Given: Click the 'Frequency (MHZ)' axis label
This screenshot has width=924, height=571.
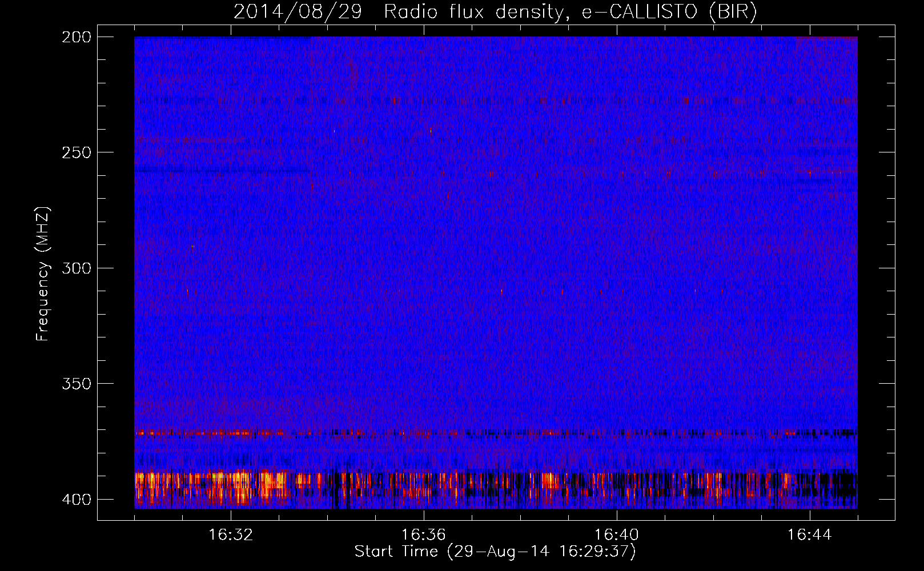Looking at the screenshot, I should pyautogui.click(x=43, y=274).
